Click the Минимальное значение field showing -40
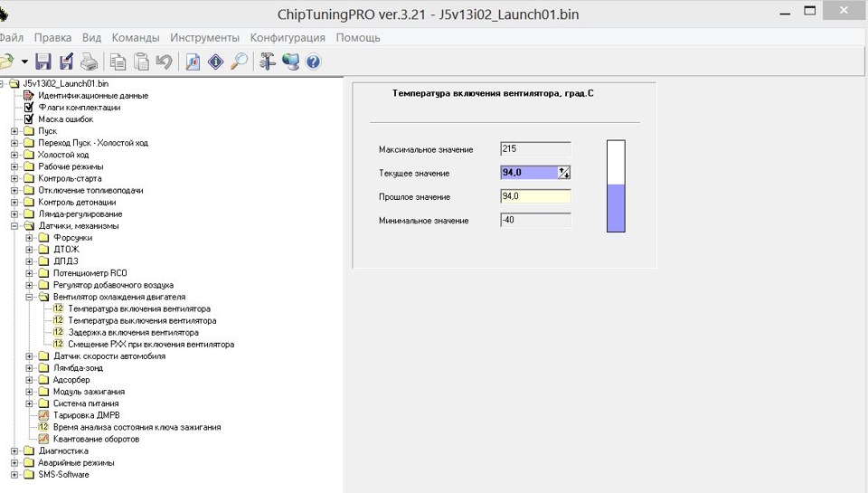The height and width of the screenshot is (493, 868). [535, 220]
